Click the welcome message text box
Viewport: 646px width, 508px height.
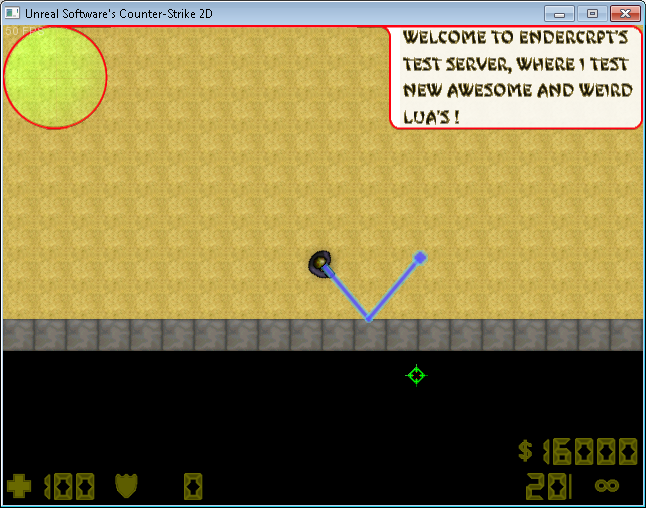(516, 77)
